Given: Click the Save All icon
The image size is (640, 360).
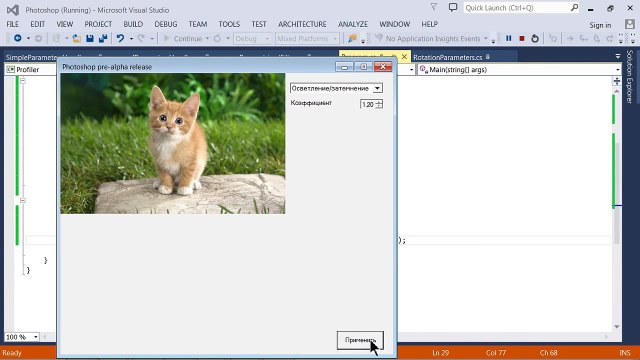Looking at the screenshot, I should pyautogui.click(x=103, y=39).
